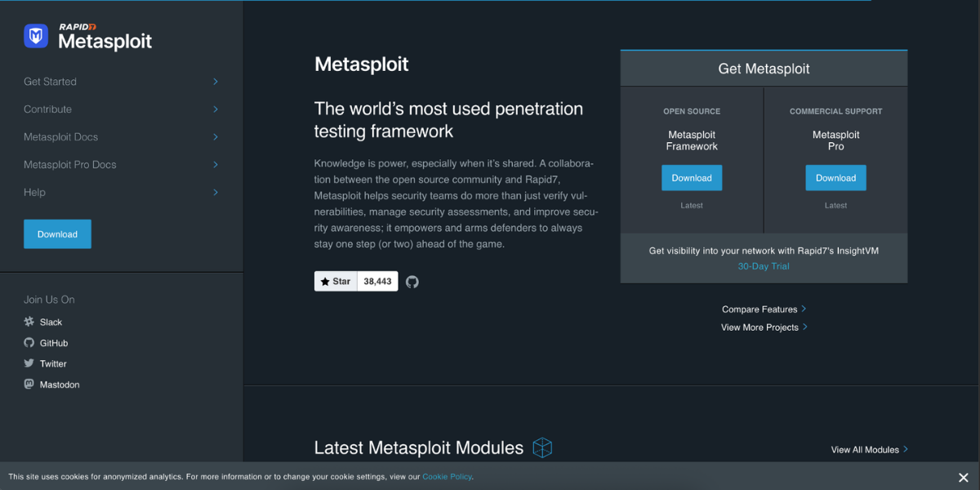Click the Slack text link
Viewport: 980px width, 490px height.
coord(51,323)
